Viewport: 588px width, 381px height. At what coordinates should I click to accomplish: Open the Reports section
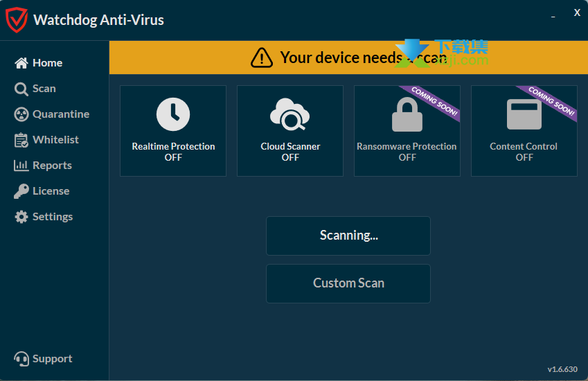(x=52, y=166)
